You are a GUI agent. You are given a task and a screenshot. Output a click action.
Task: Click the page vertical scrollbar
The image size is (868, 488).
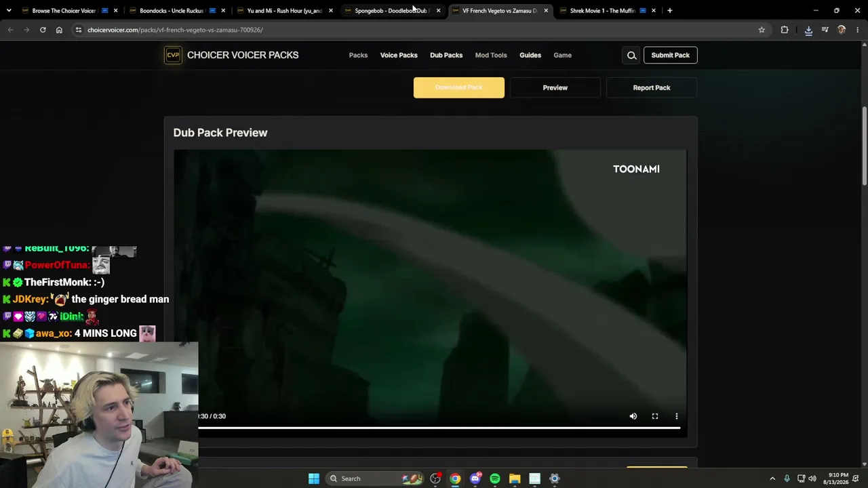864,146
